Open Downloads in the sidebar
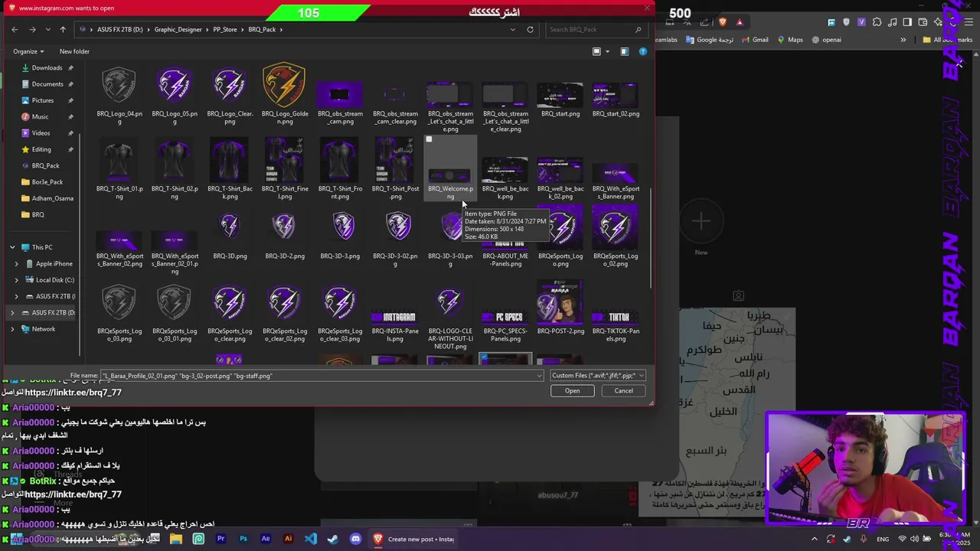This screenshot has width=980, height=551. point(47,67)
